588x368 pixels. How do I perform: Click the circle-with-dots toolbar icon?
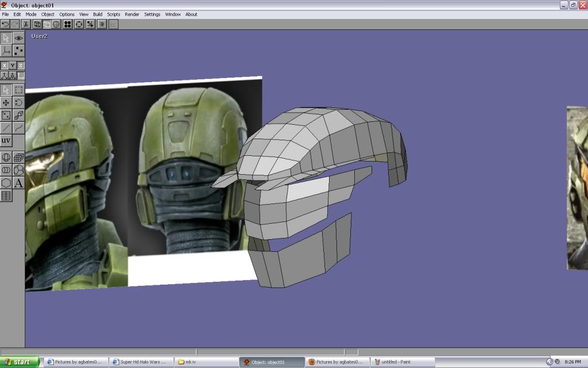[79, 24]
